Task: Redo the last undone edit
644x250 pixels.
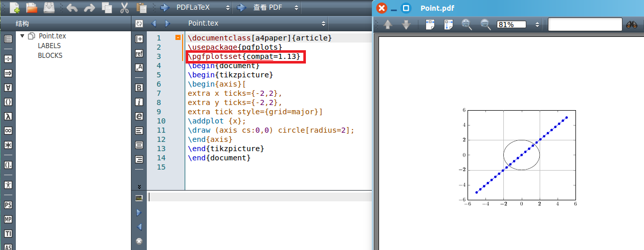Action: pos(90,8)
